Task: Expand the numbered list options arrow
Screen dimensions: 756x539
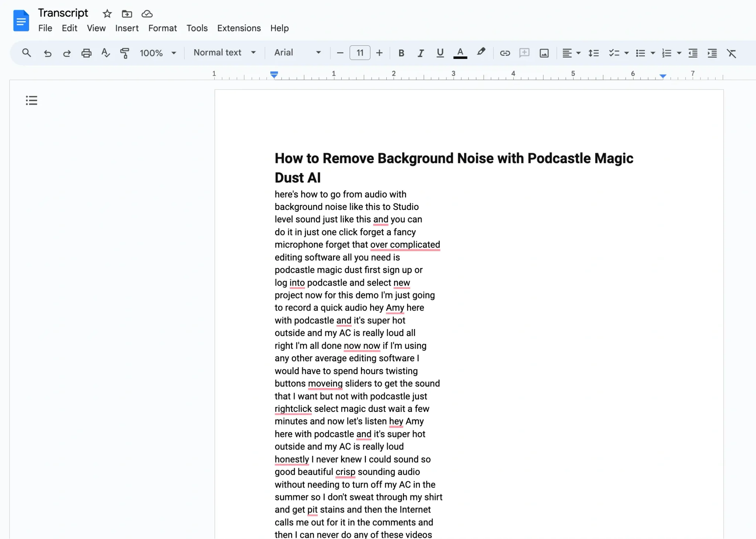Action: (679, 53)
